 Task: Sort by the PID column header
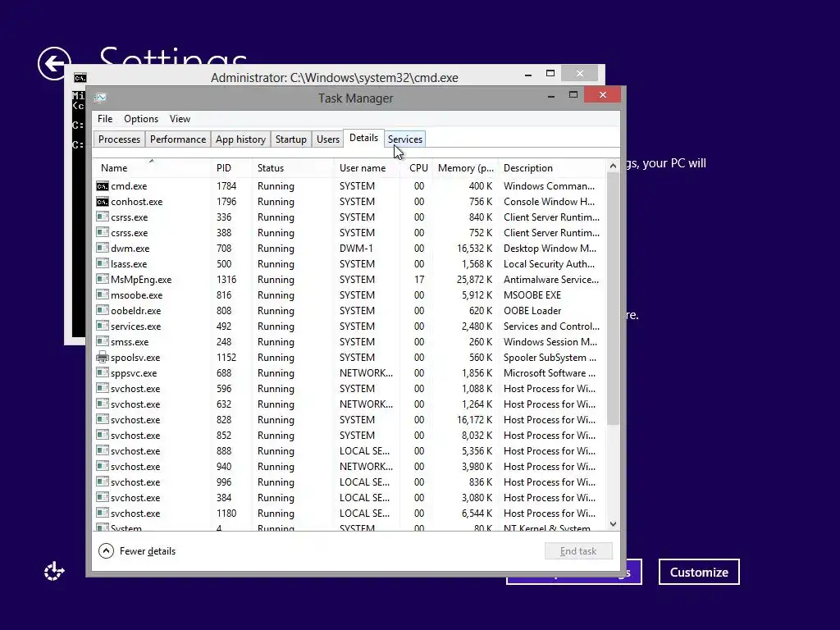click(x=231, y=167)
